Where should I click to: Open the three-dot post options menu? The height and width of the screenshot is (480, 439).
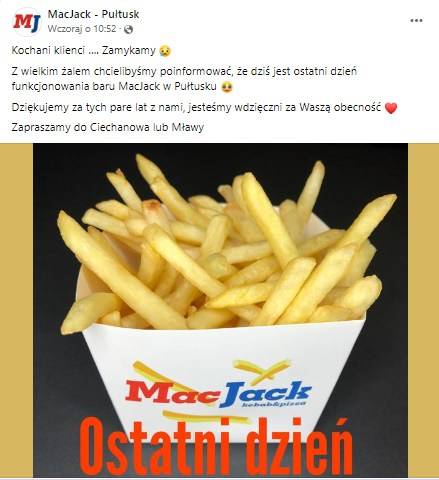(x=416, y=21)
